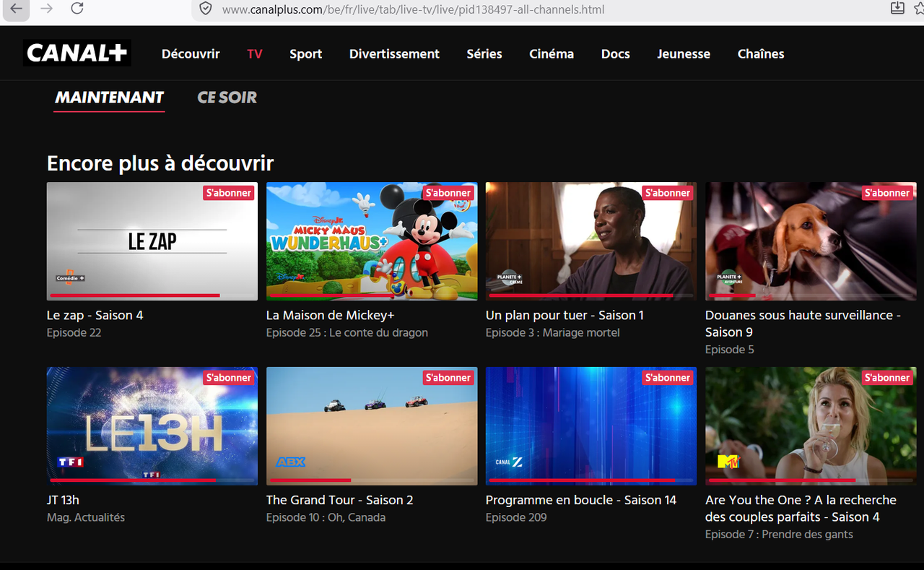The height and width of the screenshot is (570, 924).
Task: Click S'abonner on Programme en boucle thumbnail
Action: point(668,378)
